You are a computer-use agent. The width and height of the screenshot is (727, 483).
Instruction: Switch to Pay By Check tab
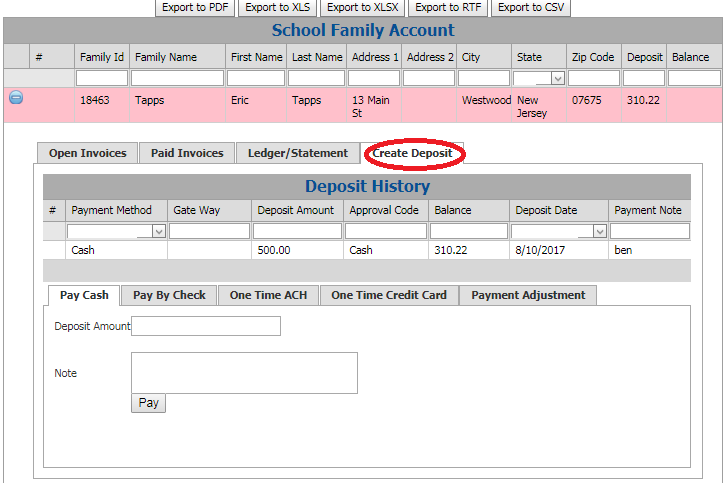[x=169, y=295]
